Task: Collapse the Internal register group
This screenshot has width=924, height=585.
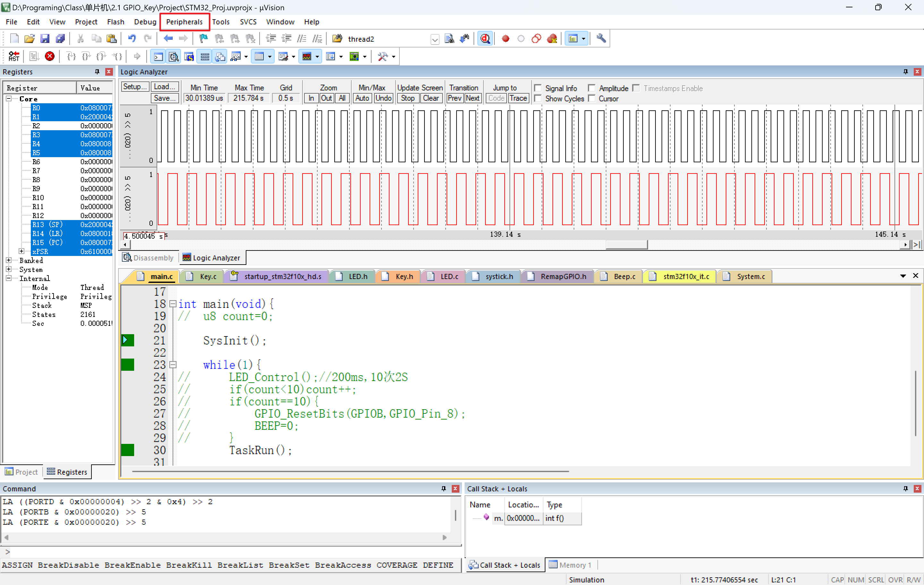Action: coord(9,278)
